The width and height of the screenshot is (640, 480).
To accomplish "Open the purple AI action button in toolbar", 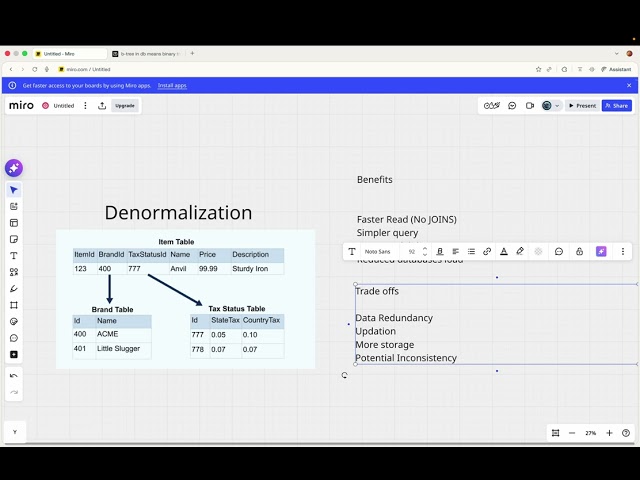I will (x=601, y=251).
